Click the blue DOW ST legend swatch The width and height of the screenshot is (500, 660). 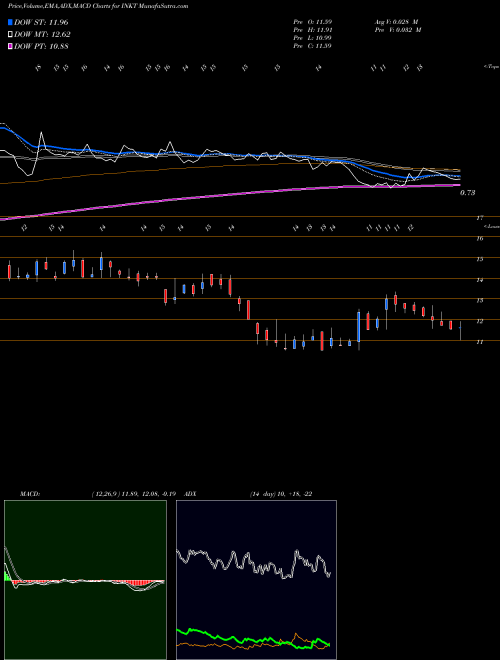(11, 22)
